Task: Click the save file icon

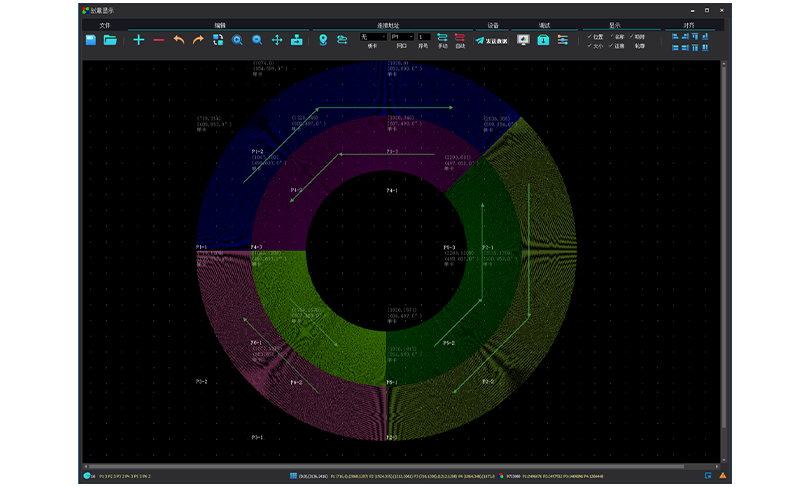Action: point(91,40)
